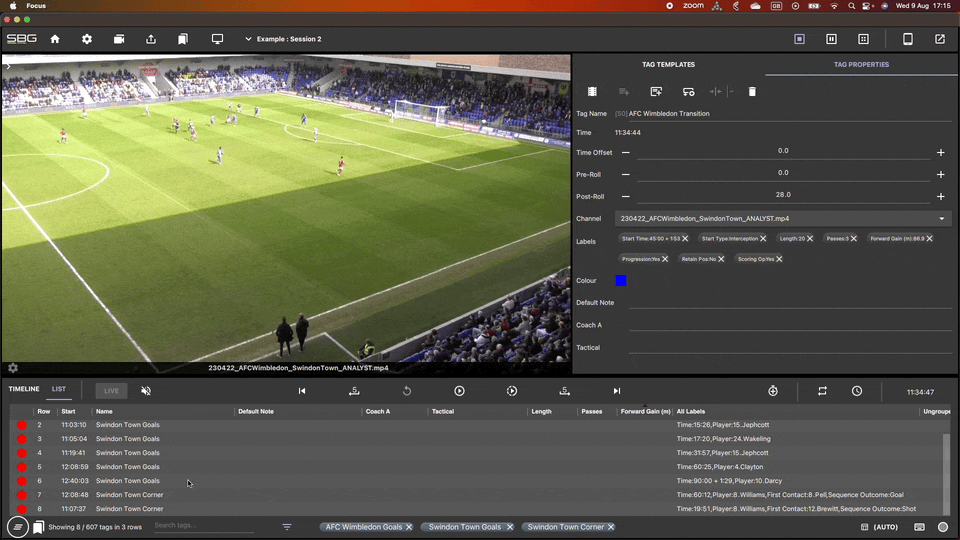Switch to grid layout icon
The width and height of the screenshot is (960, 540).
[x=863, y=39]
